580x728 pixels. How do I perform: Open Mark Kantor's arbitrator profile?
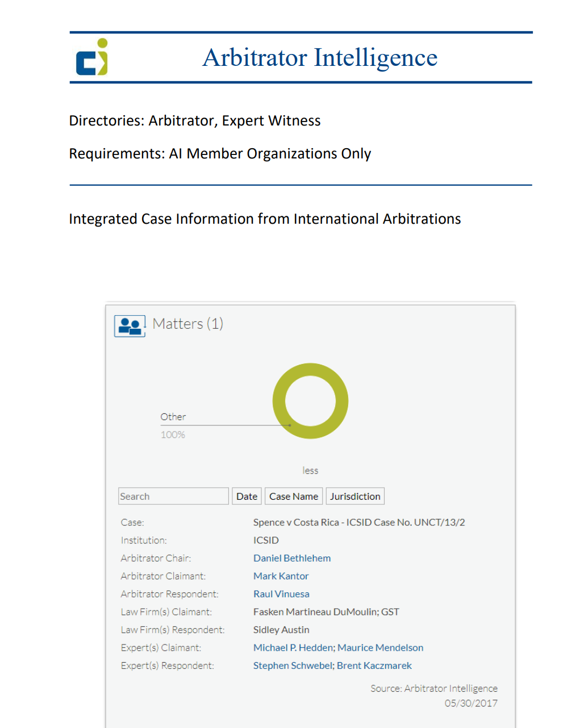click(281, 576)
